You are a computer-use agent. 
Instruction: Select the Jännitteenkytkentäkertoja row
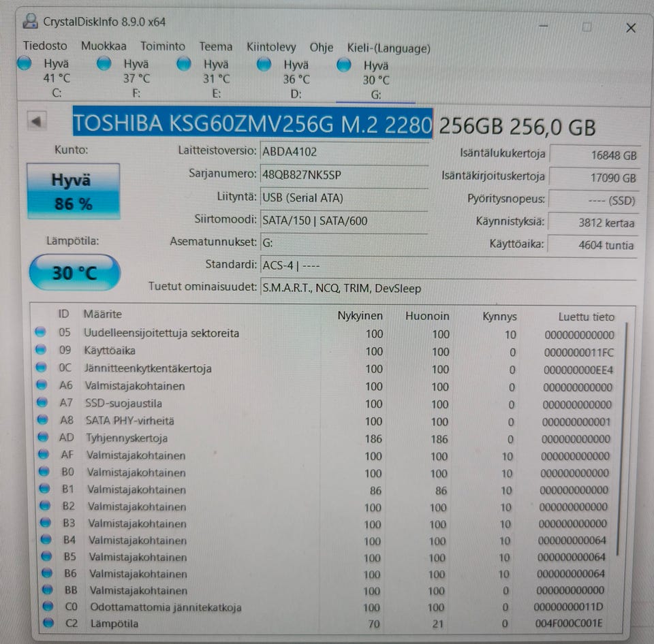point(326,369)
